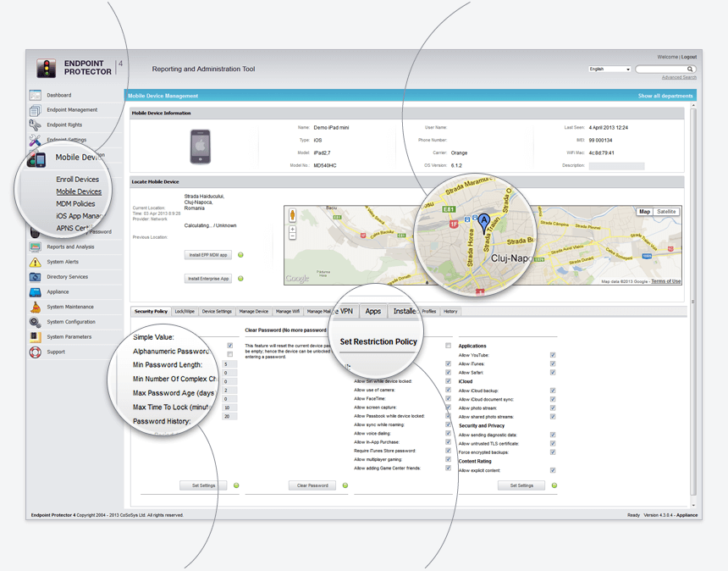
Task: Click the Clear Password button
Action: pyautogui.click(x=312, y=485)
